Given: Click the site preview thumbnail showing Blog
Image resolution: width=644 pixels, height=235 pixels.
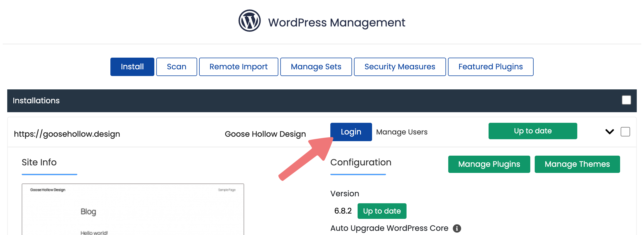Looking at the screenshot, I should [x=133, y=209].
